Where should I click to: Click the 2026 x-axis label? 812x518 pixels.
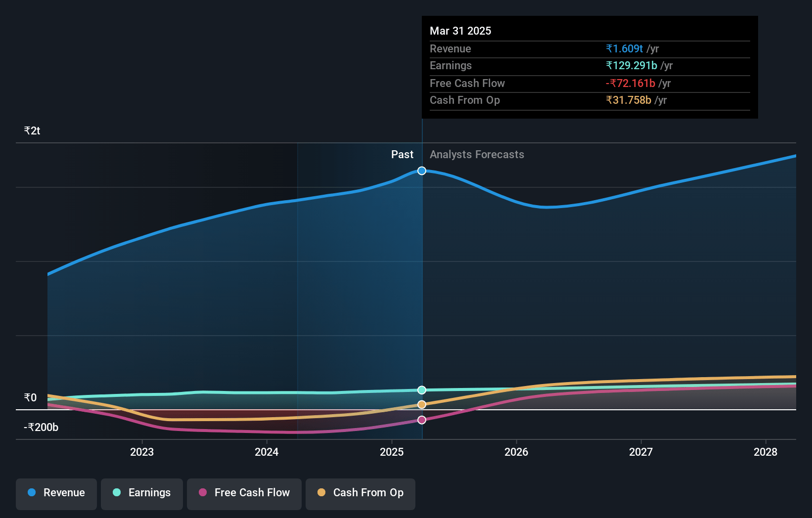tap(516, 452)
